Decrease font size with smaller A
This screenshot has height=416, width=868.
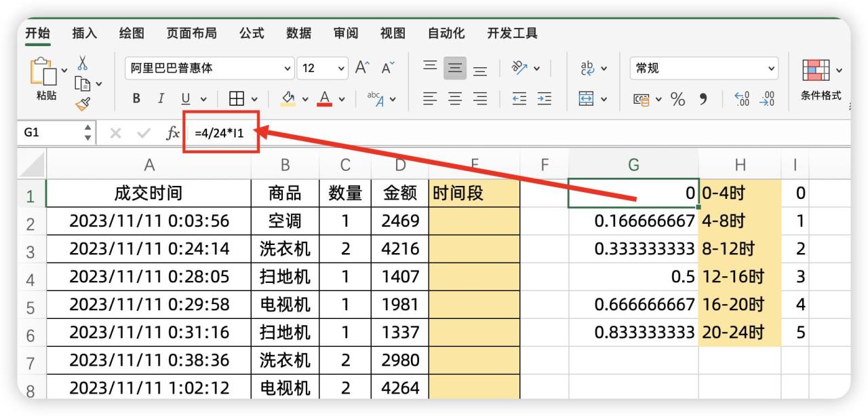pyautogui.click(x=388, y=68)
